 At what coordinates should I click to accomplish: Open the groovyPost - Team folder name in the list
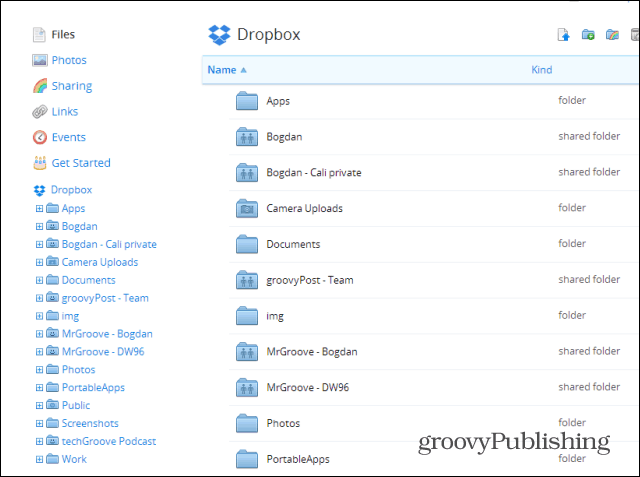tap(310, 280)
